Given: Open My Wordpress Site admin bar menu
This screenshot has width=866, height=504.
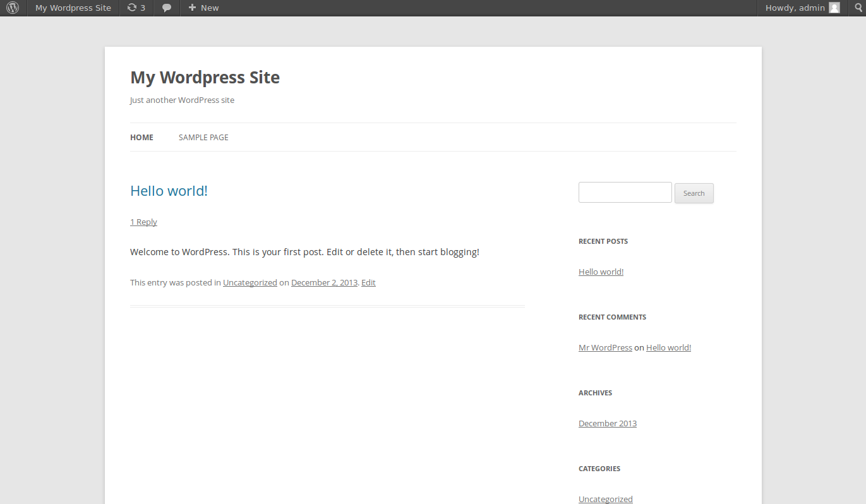Looking at the screenshot, I should pyautogui.click(x=73, y=8).
